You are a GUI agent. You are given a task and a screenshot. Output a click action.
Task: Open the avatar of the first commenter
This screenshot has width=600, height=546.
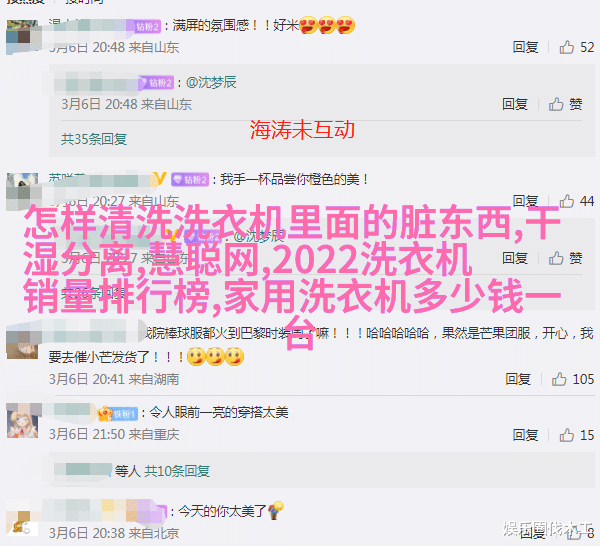click(22, 36)
